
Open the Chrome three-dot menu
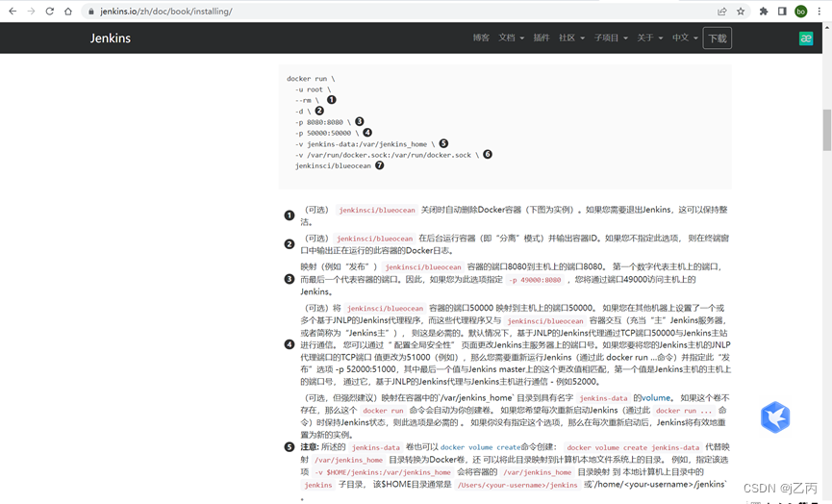[819, 12]
